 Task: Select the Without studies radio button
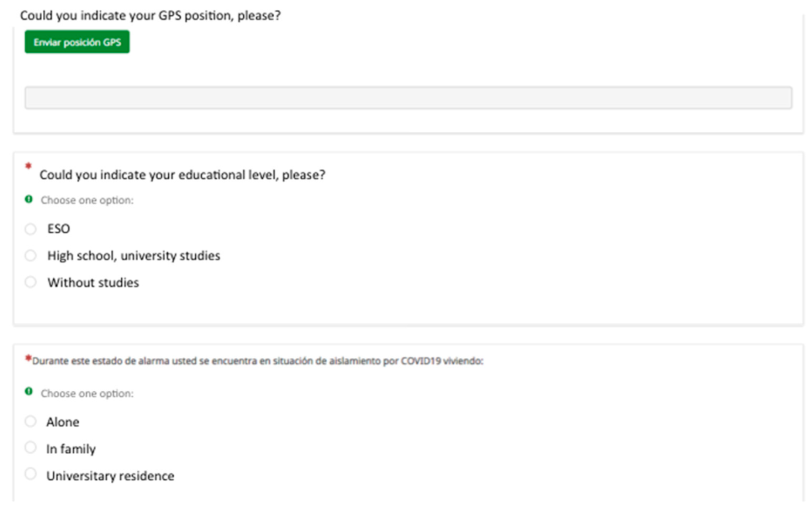pyautogui.click(x=30, y=282)
